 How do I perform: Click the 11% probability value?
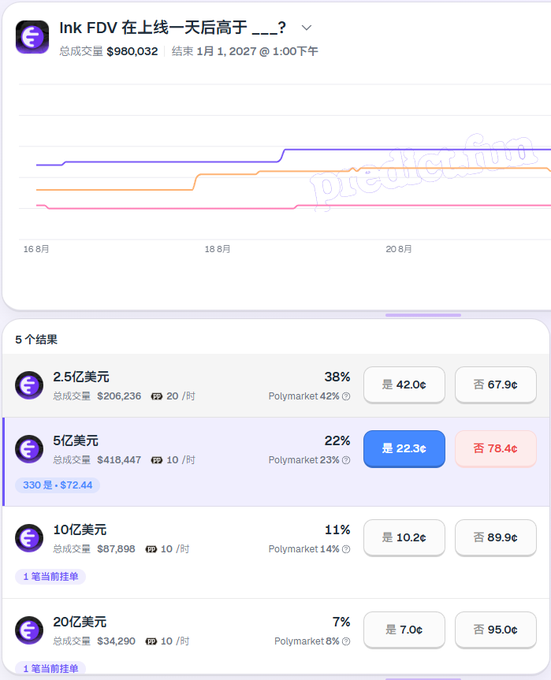(337, 530)
